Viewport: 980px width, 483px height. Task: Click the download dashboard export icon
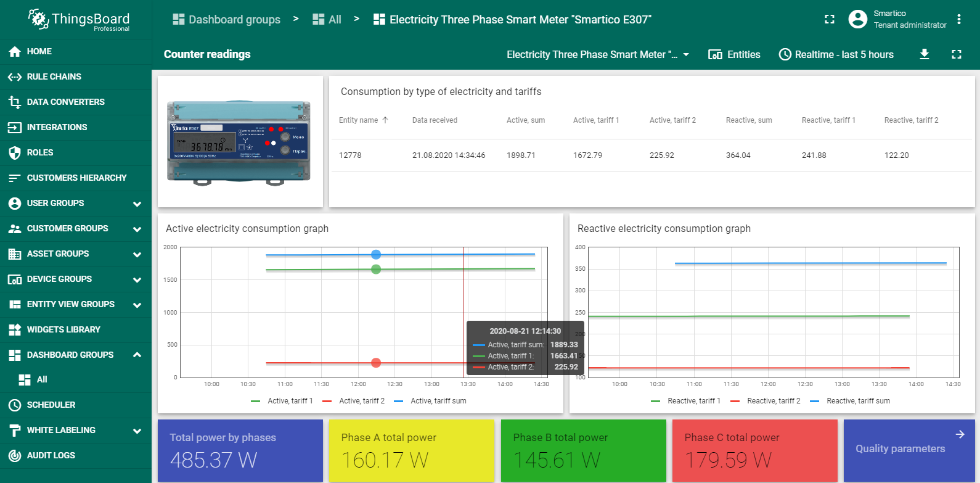pyautogui.click(x=924, y=54)
